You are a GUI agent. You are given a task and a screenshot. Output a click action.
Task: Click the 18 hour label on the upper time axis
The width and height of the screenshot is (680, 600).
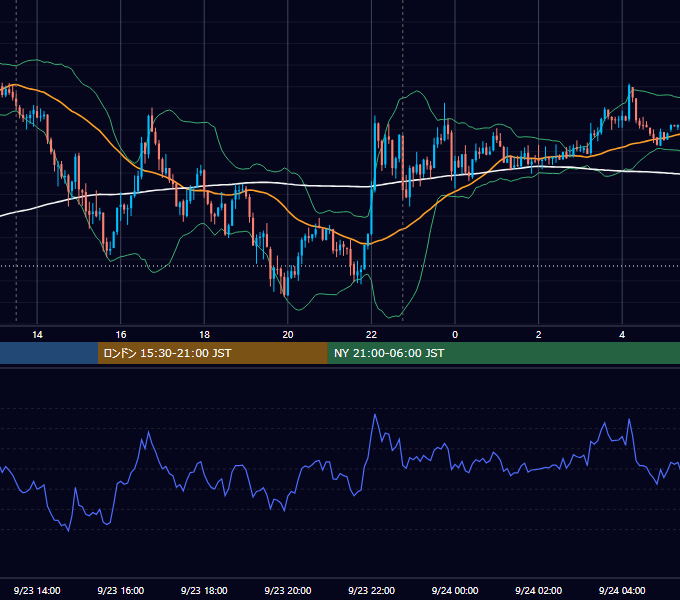pyautogui.click(x=204, y=335)
